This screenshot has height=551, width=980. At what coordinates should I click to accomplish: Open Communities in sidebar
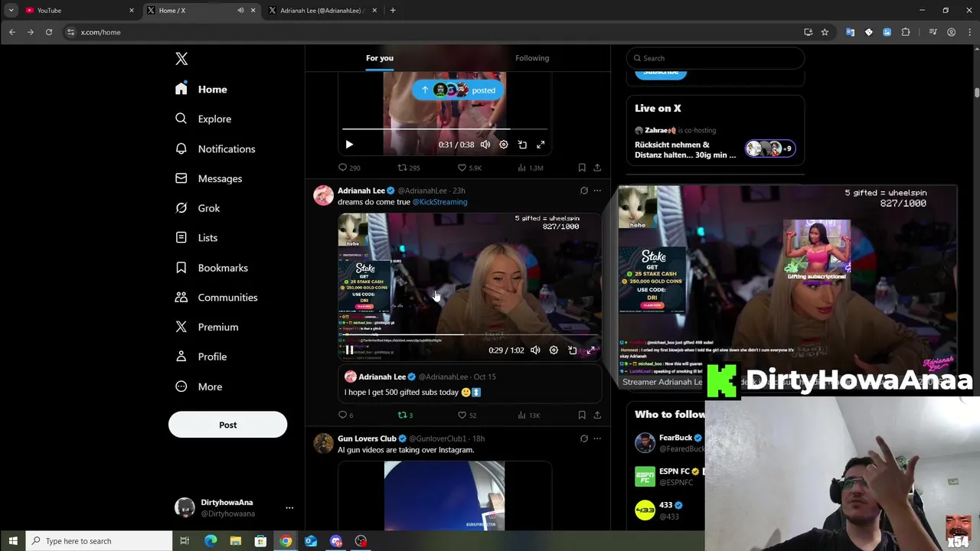pos(216,297)
